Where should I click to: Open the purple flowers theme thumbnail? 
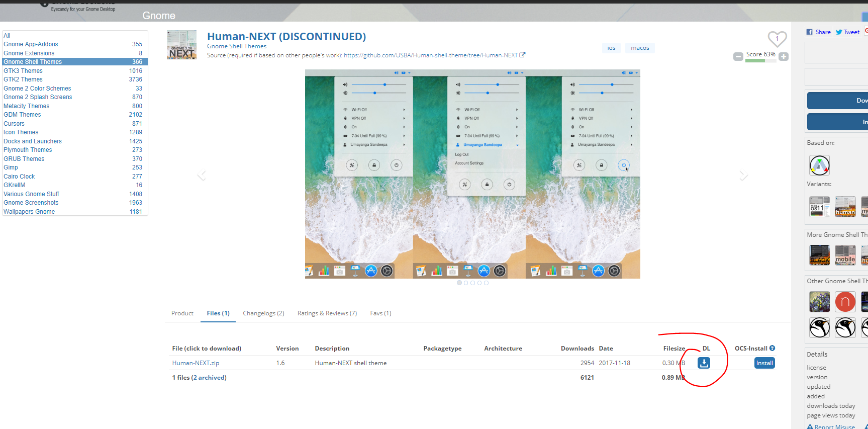pyautogui.click(x=819, y=302)
